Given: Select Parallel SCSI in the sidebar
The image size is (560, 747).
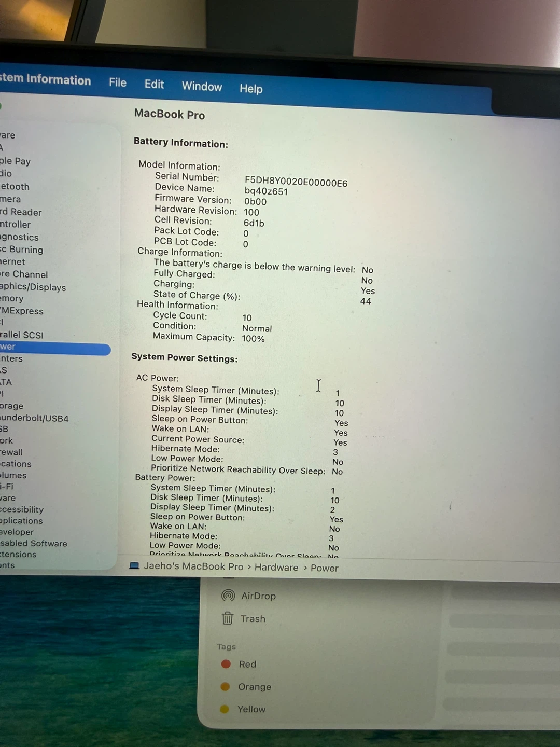Looking at the screenshot, I should 22,335.
